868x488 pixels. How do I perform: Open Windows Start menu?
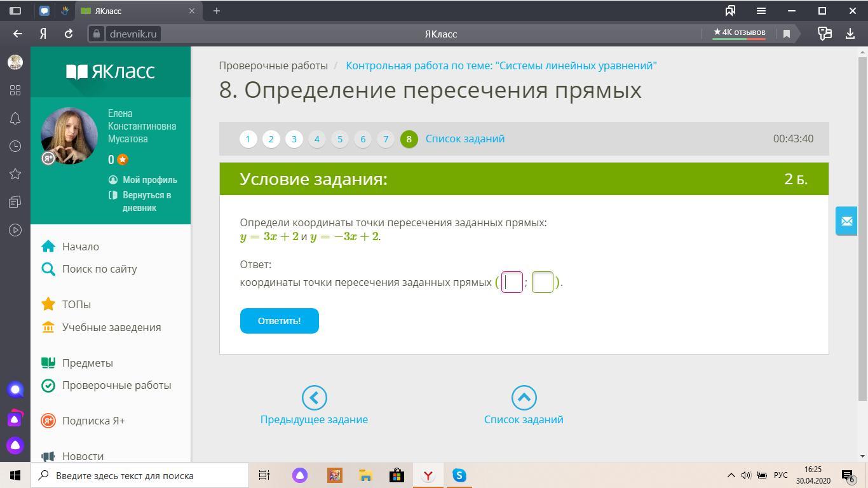(x=15, y=475)
